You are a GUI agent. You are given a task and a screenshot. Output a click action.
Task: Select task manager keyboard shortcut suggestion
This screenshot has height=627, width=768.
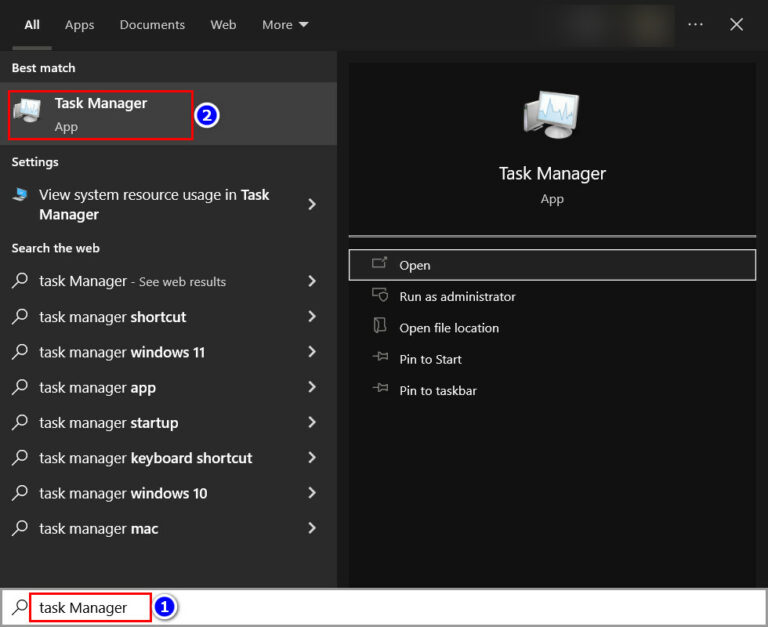[145, 458]
